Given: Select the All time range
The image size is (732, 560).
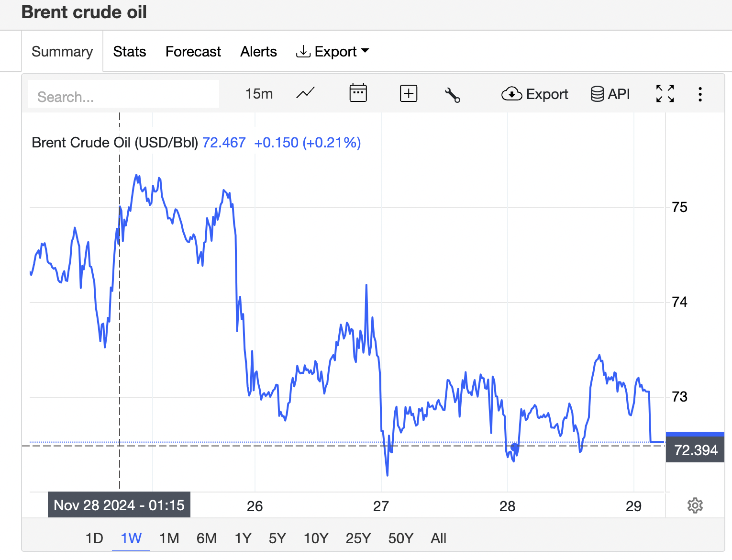Looking at the screenshot, I should coord(438,538).
